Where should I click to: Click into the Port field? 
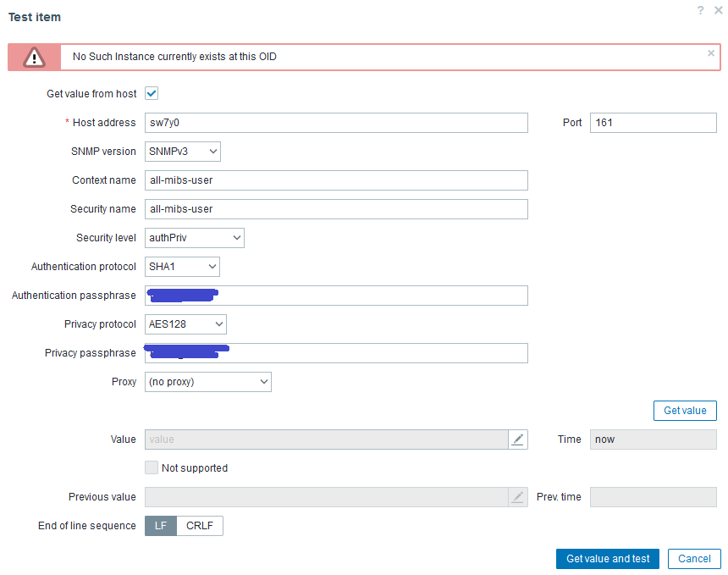point(653,123)
